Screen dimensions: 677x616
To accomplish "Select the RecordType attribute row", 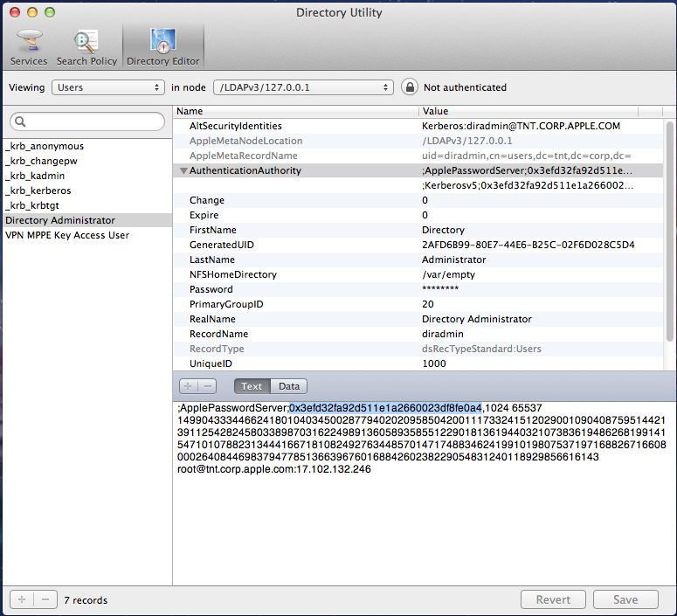I will click(x=418, y=349).
